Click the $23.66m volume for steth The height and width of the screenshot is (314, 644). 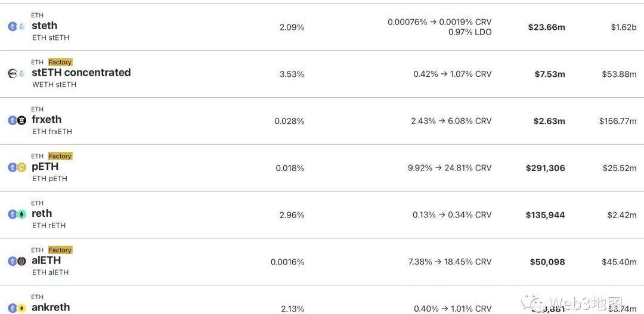547,27
